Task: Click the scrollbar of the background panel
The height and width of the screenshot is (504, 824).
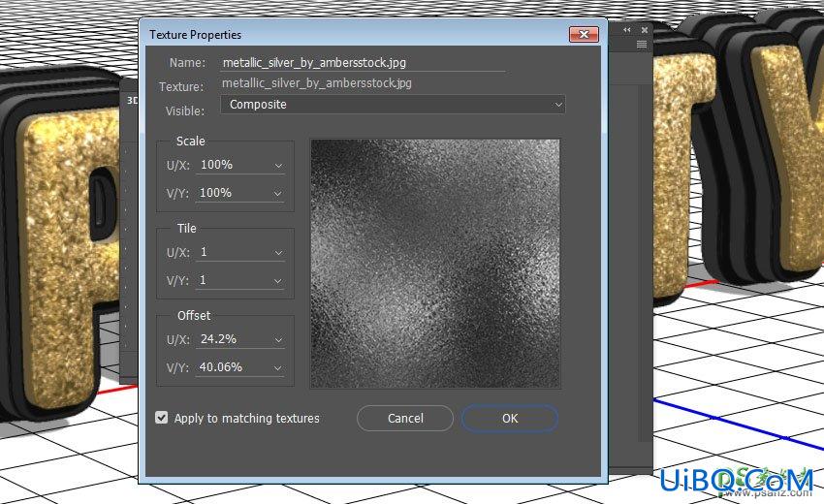Action: (645, 263)
